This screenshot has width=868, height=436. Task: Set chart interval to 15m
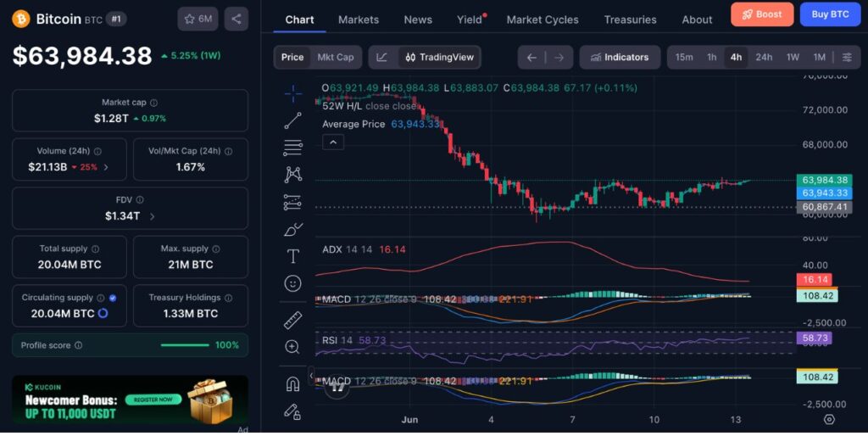coord(684,58)
